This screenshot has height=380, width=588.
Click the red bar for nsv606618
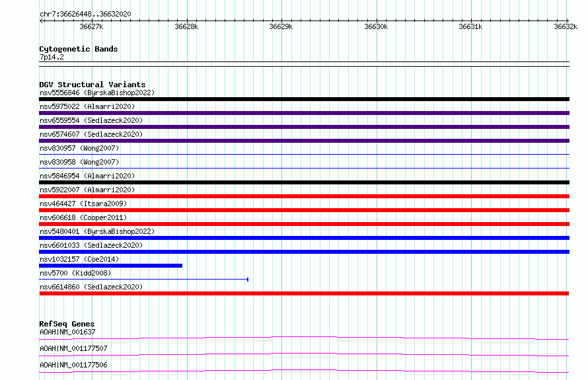[x=304, y=224]
